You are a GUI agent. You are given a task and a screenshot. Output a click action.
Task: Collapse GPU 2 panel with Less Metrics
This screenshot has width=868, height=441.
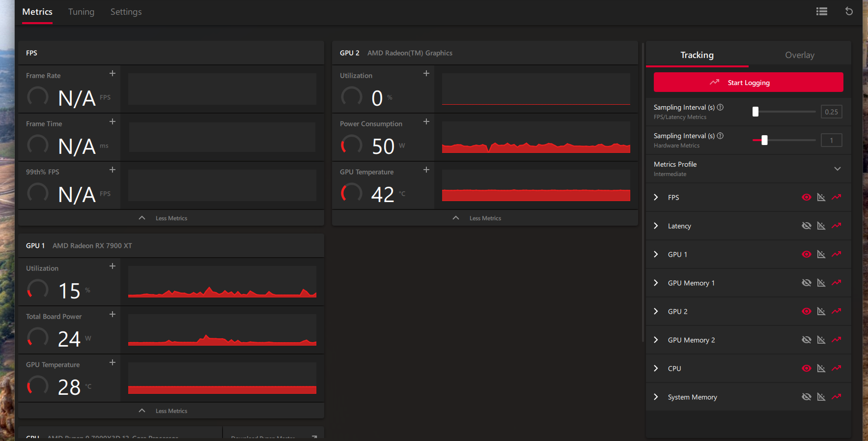coord(485,218)
